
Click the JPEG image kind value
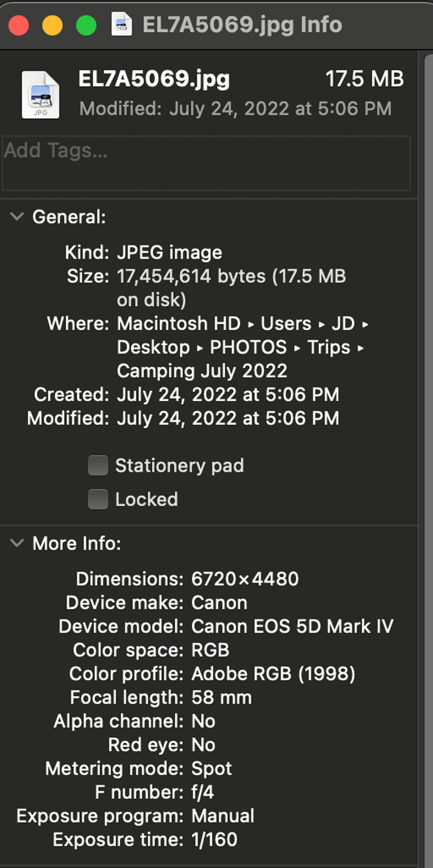point(169,252)
